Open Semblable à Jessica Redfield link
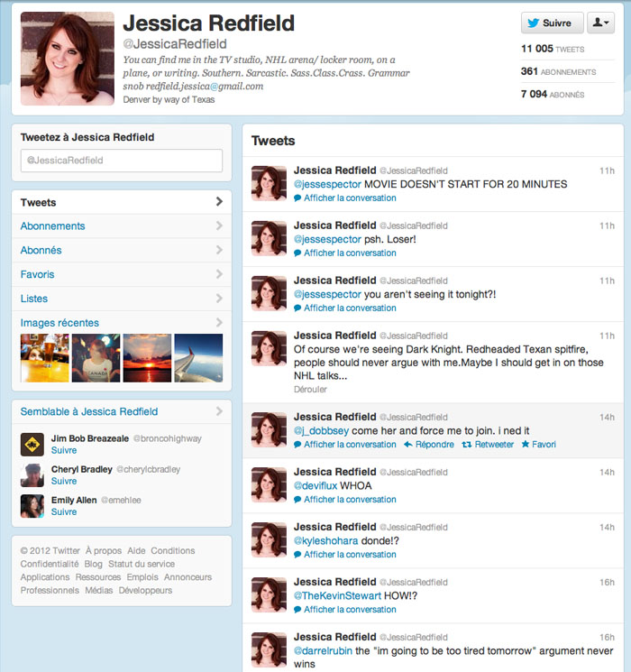 [x=89, y=411]
